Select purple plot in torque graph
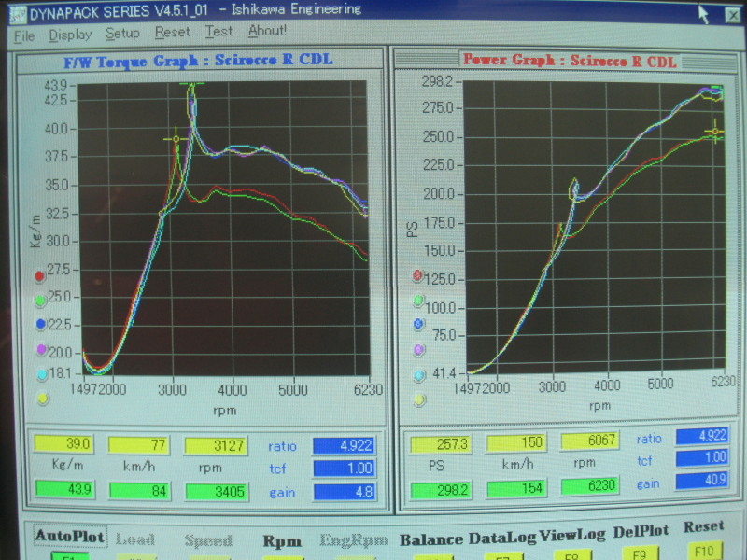747x560 pixels. (41, 350)
